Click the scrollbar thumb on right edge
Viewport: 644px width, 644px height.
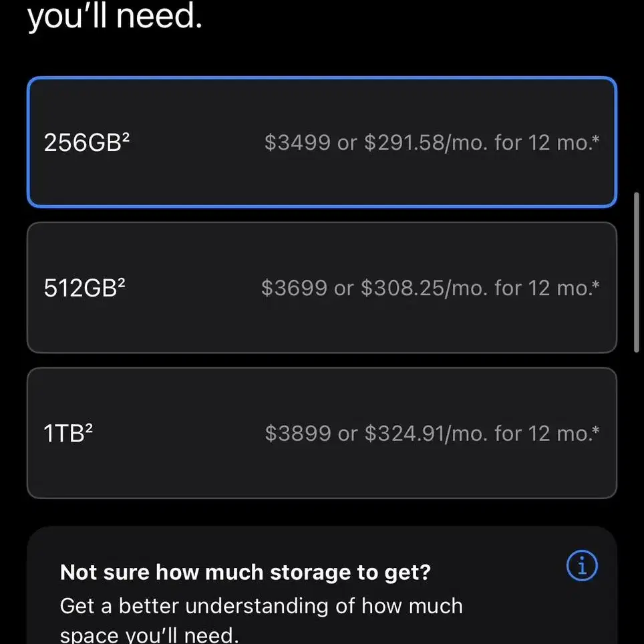(636, 273)
